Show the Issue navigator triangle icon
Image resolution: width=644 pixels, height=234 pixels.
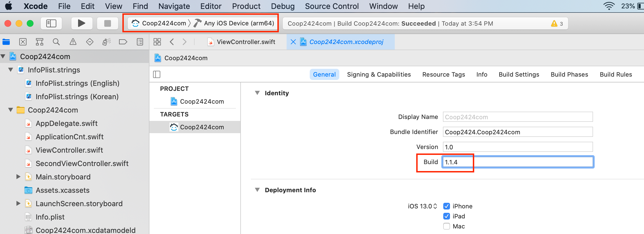coord(73,42)
